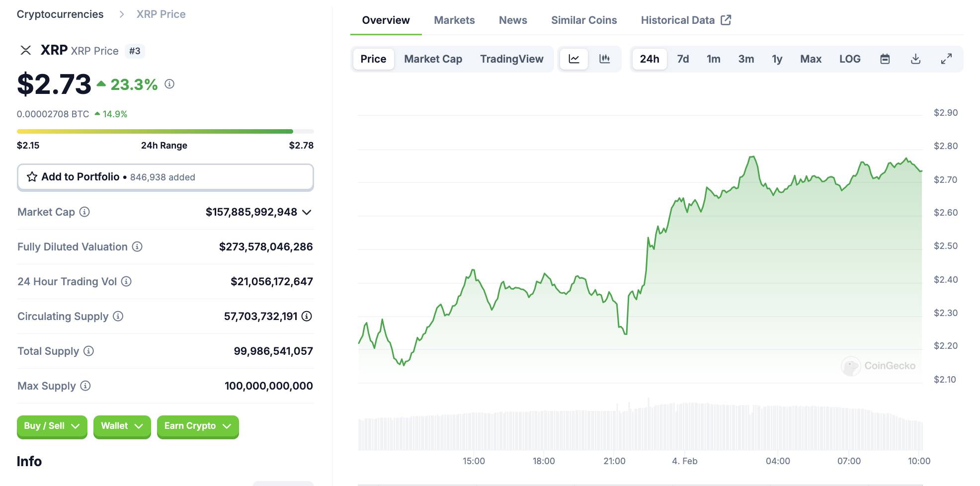This screenshot has height=486, width=980.
Task: Show Max Supply info icon
Action: pyautogui.click(x=85, y=386)
